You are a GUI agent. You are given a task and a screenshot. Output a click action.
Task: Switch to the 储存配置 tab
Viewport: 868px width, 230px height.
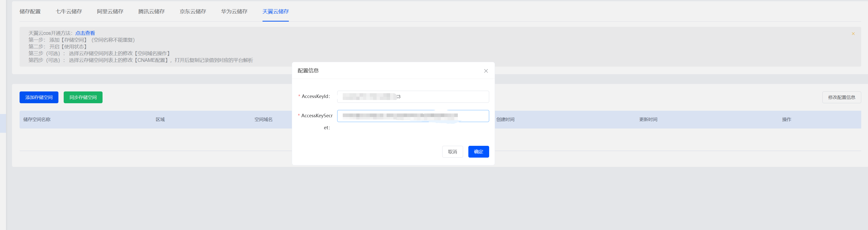(30, 12)
